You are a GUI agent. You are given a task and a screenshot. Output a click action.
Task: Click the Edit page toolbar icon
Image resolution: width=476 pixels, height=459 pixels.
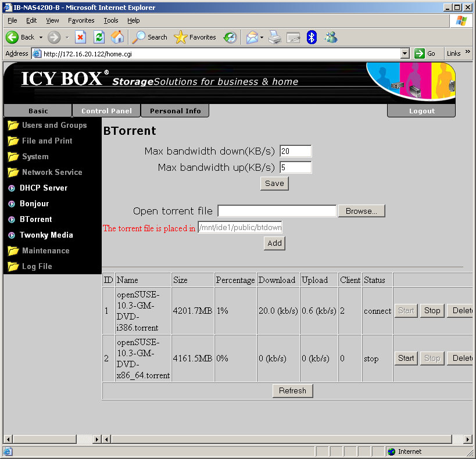[294, 37]
